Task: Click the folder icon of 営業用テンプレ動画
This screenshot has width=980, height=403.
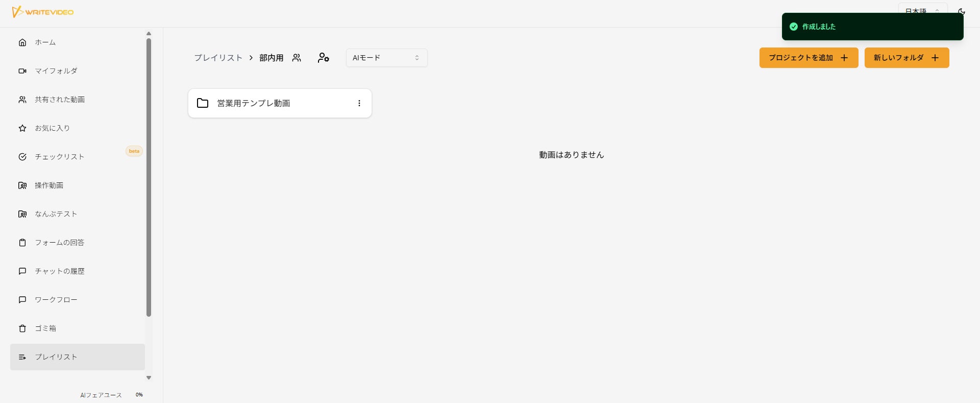Action: pyautogui.click(x=203, y=103)
